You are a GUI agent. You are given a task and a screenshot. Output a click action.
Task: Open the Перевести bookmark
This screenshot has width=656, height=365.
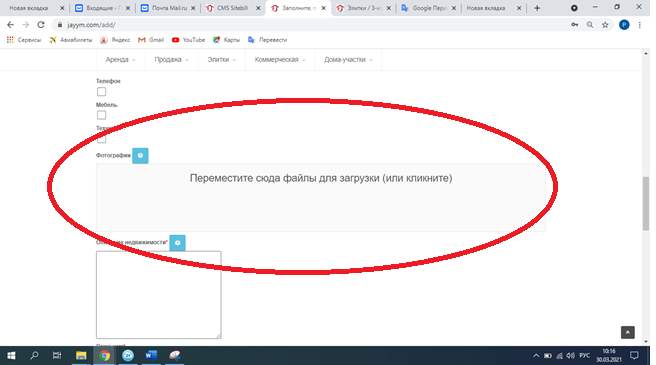[x=267, y=40]
